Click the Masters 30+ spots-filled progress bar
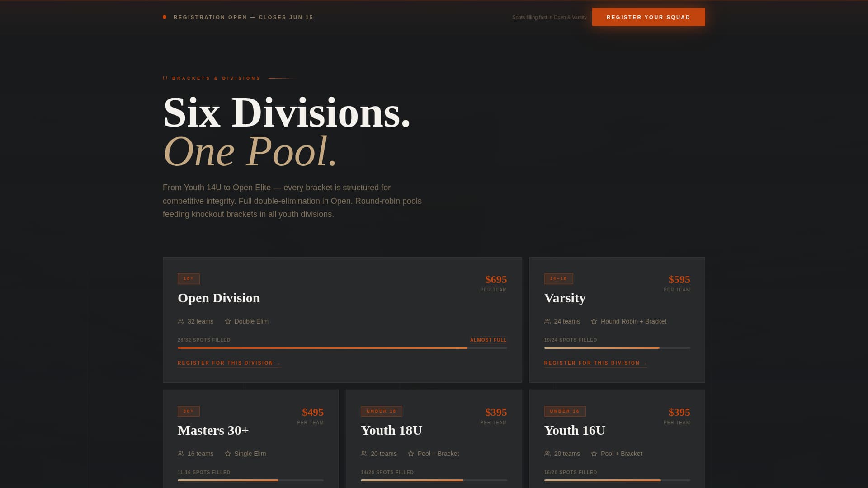 pyautogui.click(x=250, y=480)
